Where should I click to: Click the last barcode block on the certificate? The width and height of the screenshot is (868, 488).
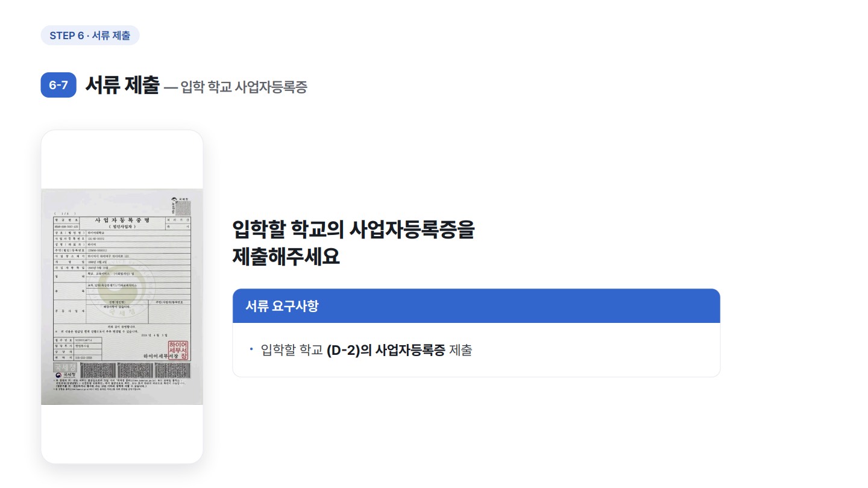(x=172, y=370)
